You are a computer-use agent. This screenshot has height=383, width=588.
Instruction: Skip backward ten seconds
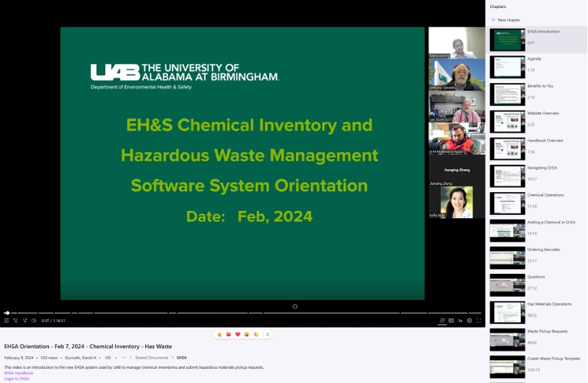(16, 321)
